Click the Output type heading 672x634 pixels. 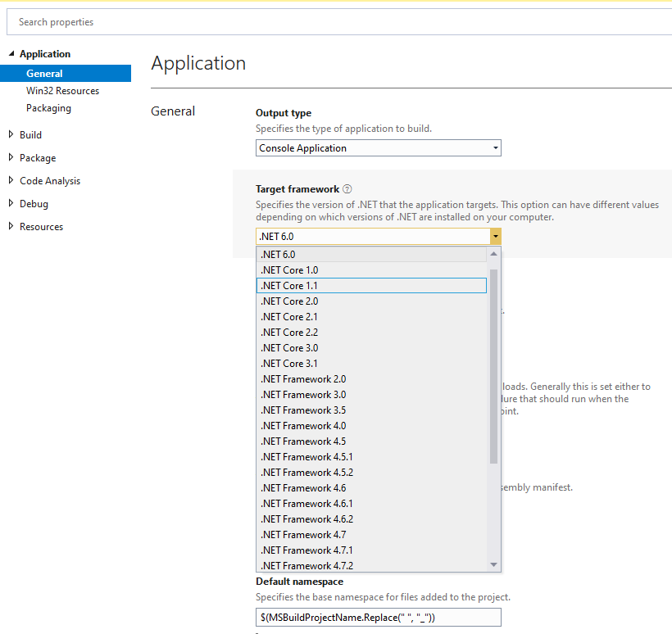tap(284, 113)
